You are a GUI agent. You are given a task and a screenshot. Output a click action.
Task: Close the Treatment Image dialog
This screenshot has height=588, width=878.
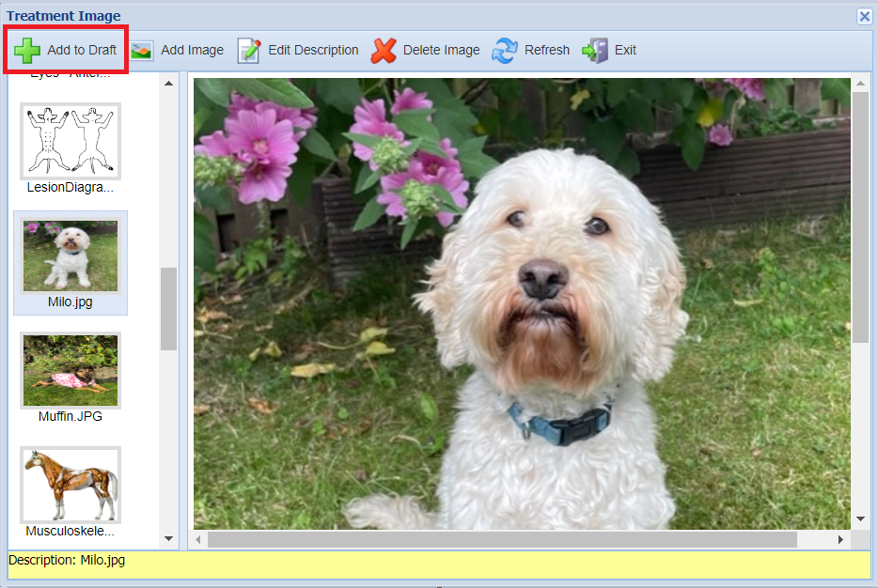(865, 16)
